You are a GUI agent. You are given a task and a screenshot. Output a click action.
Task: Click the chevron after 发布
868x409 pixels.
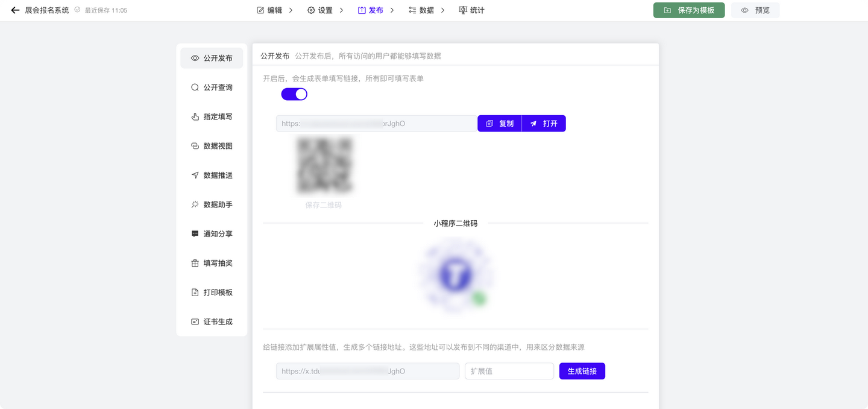(x=392, y=10)
